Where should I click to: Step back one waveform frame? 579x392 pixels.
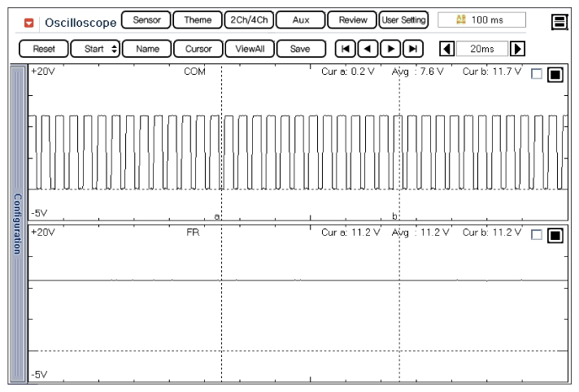[x=364, y=49]
